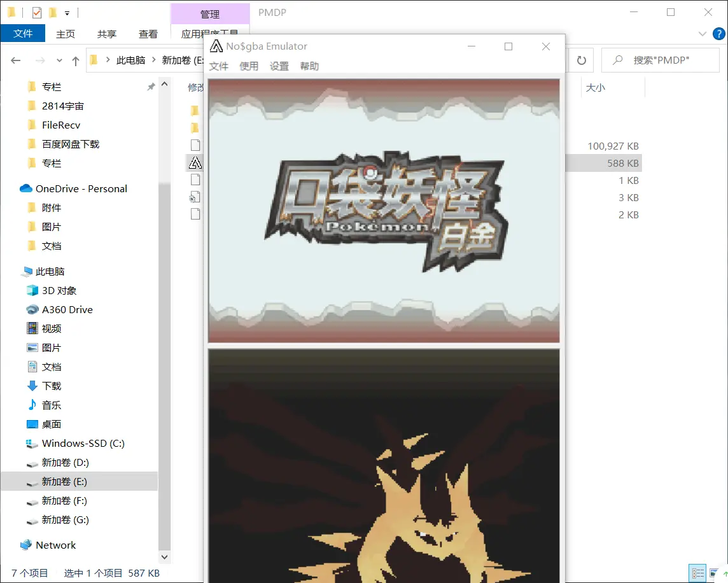Viewport: 728px width, 583px height.
Task: Click the 搜索"PMDP" search box
Action: pos(660,60)
